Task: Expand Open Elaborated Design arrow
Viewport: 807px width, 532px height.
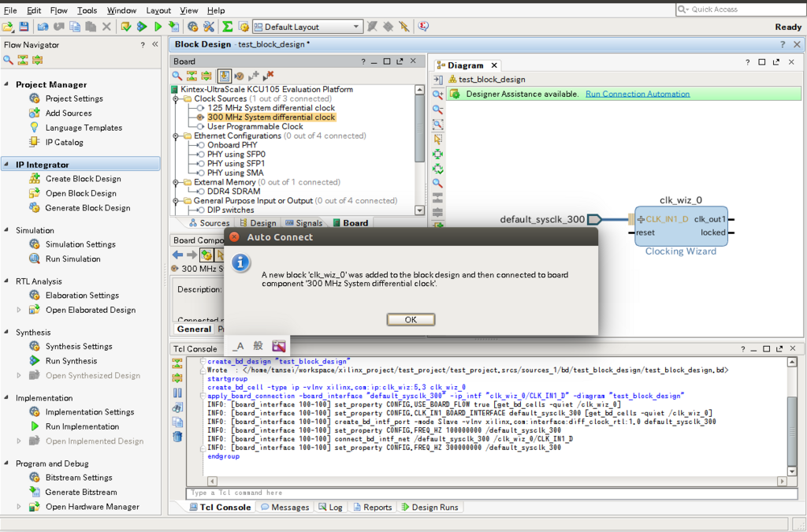Action: tap(19, 310)
